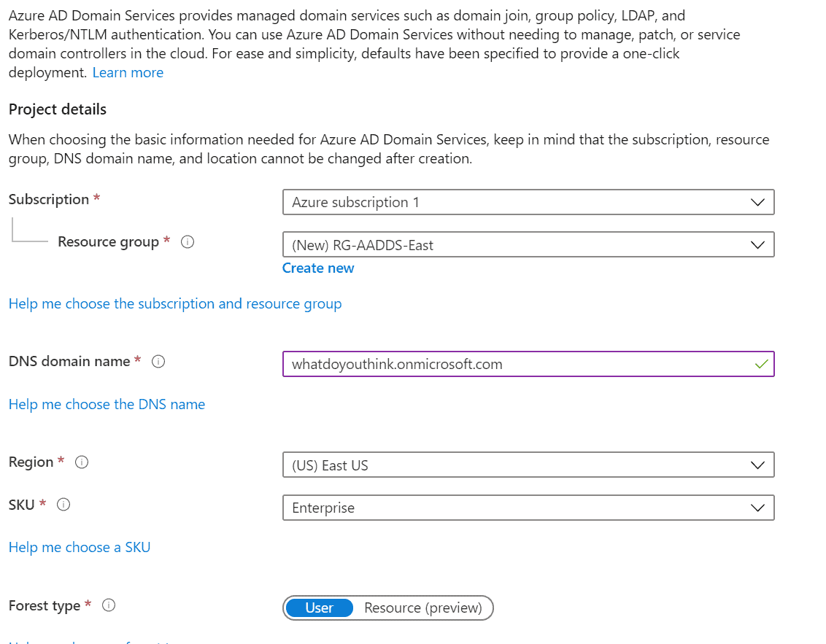Click the Region field label
Viewport: 826px width, 644px height.
(31, 462)
